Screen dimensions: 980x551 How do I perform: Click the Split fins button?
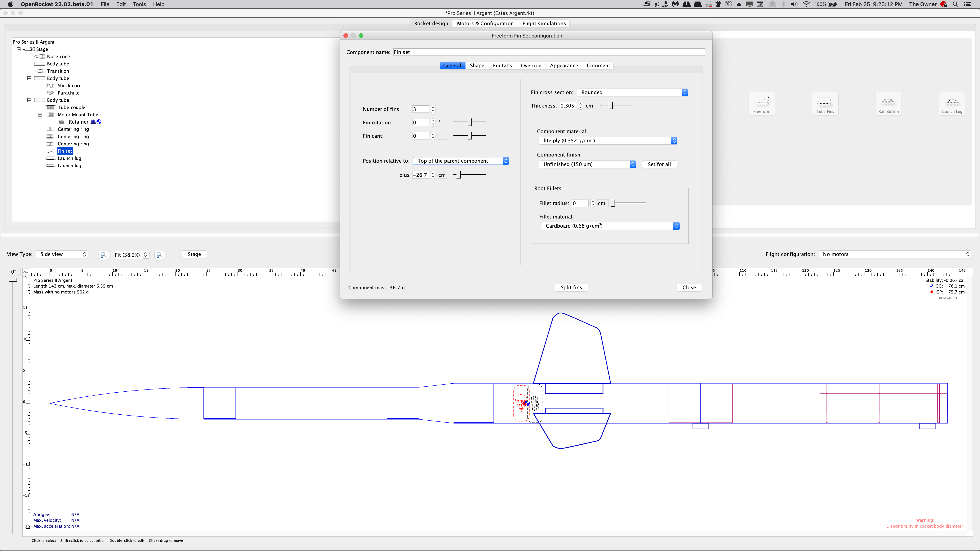[571, 287]
